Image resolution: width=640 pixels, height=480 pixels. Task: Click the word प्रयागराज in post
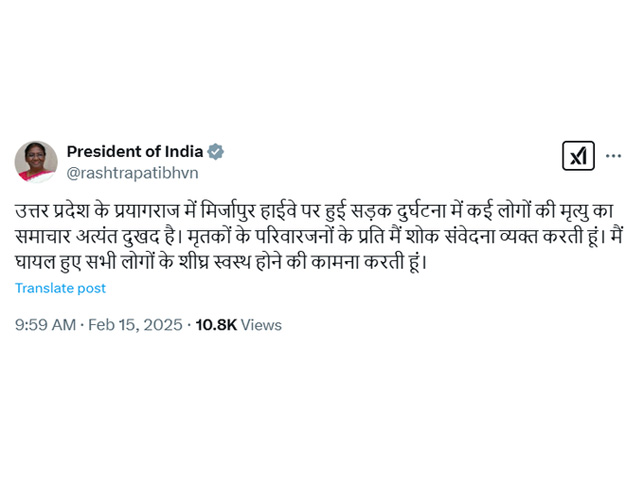(x=147, y=211)
